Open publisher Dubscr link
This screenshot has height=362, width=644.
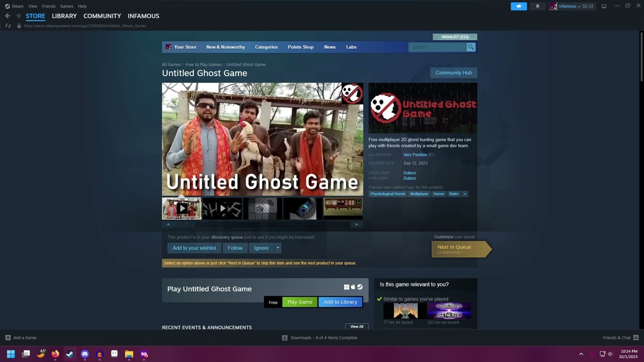pyautogui.click(x=410, y=178)
